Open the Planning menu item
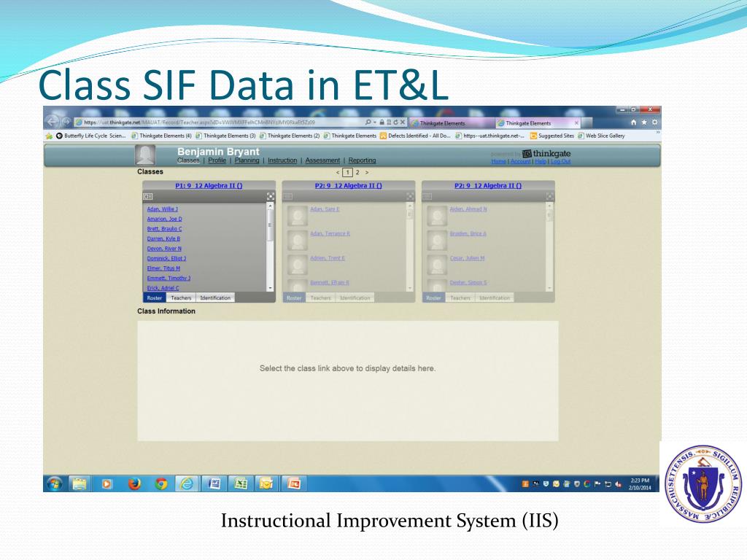This screenshot has width=747, height=560. 247,160
